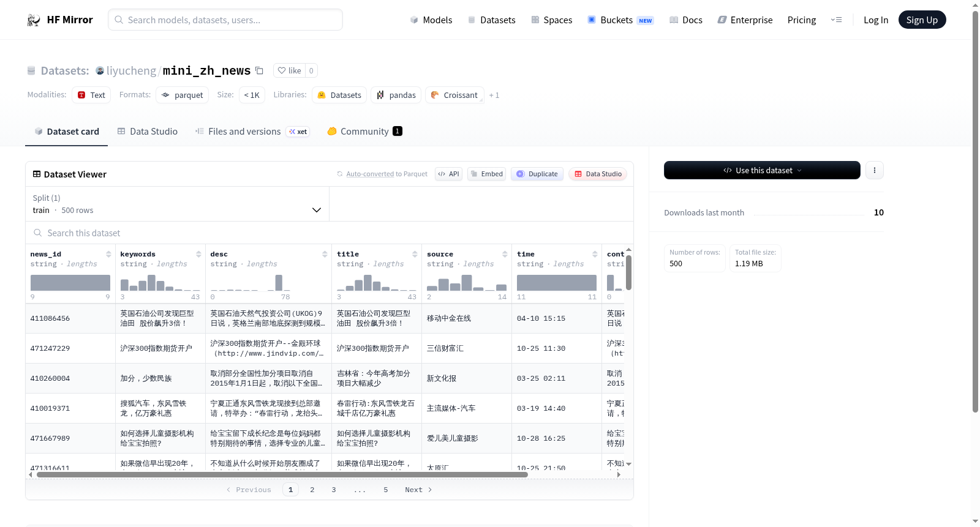Viewport: 980px width, 527px height.
Task: Open the API button in Dataset Viewer
Action: point(448,174)
